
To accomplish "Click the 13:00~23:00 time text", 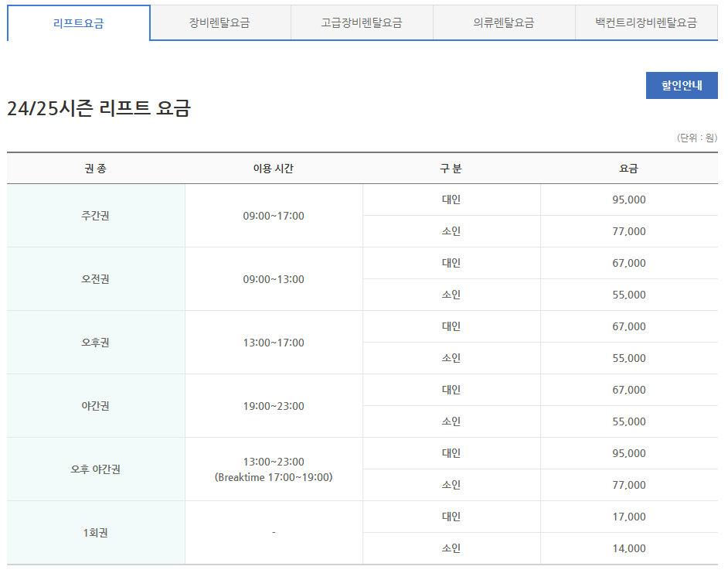I will (x=274, y=462).
